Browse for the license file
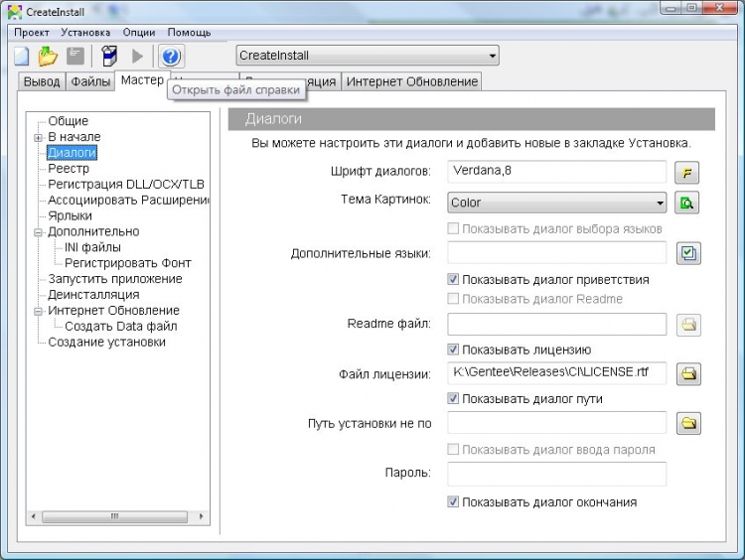The width and height of the screenshot is (745, 560). tap(688, 374)
